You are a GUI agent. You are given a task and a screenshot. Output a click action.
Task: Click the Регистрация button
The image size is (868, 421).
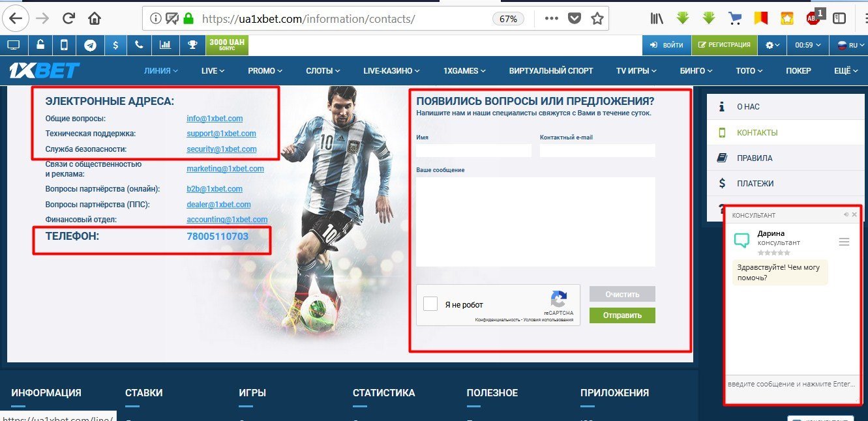[x=724, y=45]
